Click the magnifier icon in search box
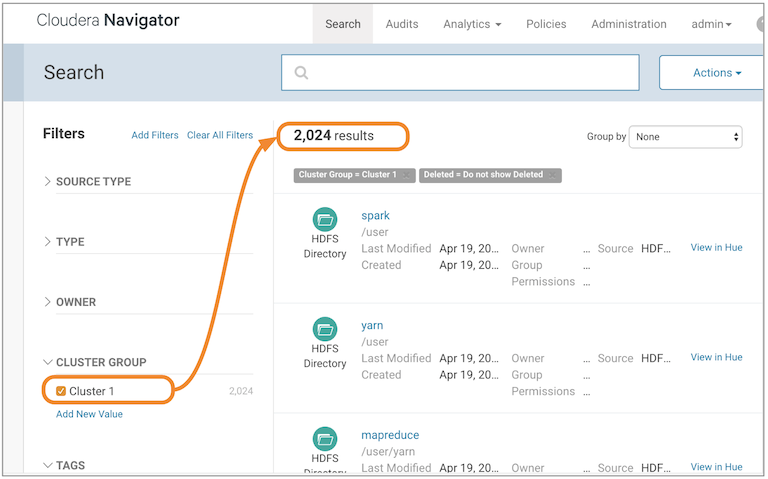The height and width of the screenshot is (479, 768). click(301, 73)
